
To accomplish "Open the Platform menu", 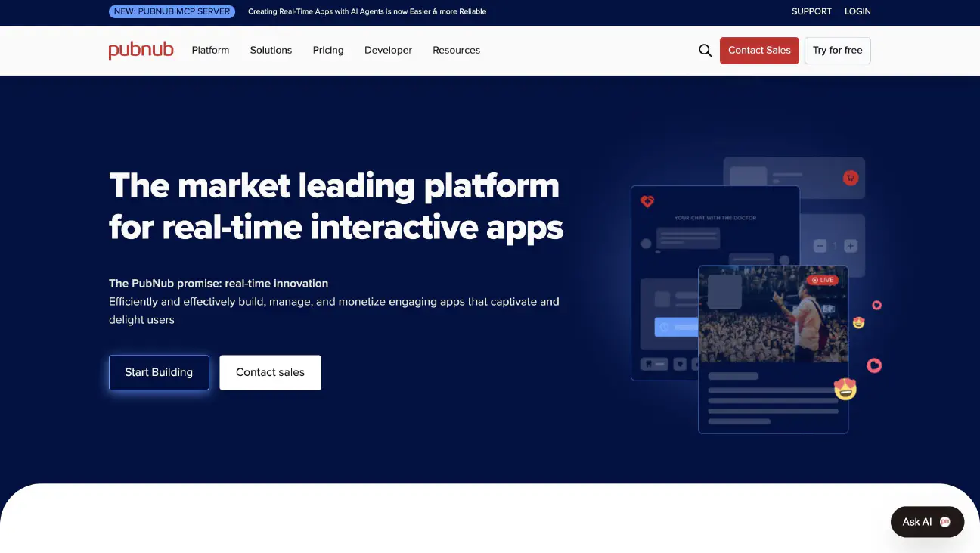I will (210, 51).
